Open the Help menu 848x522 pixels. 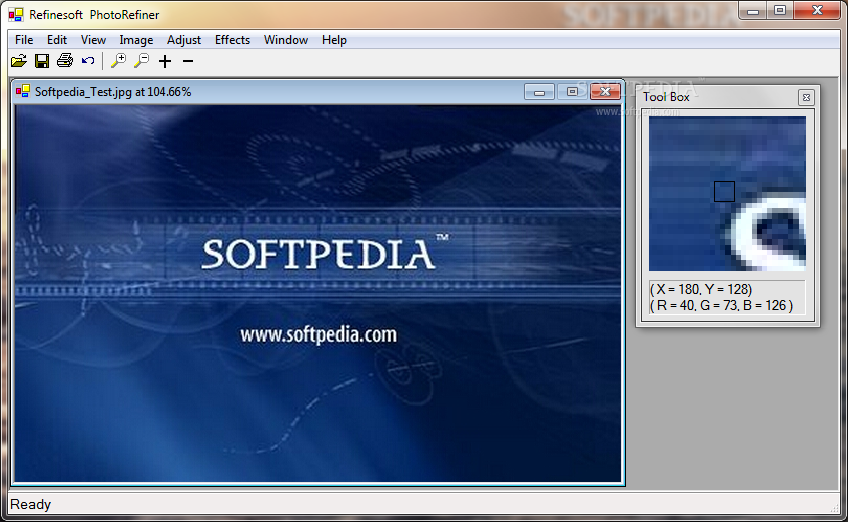(x=334, y=40)
